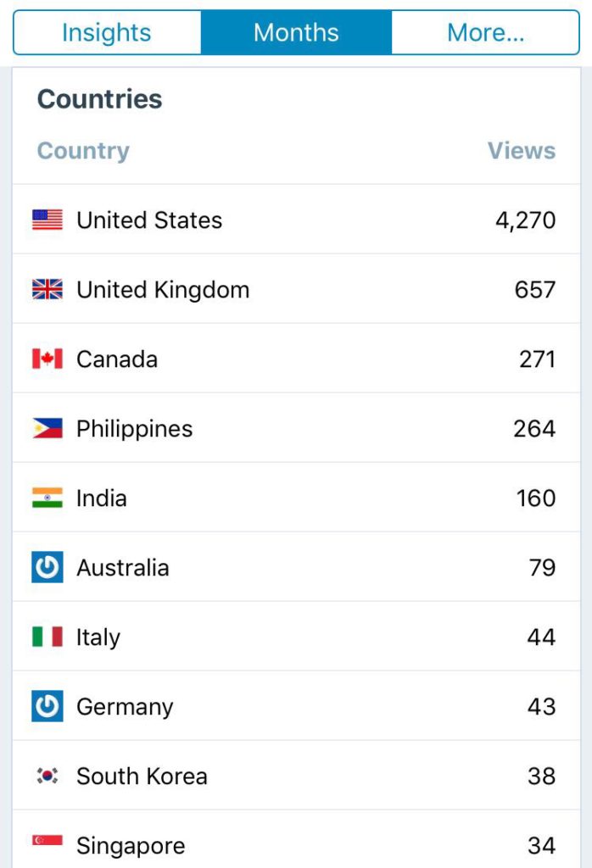Screen dimensions: 592x868
Task: Click the Countries section heading
Action: coord(99,99)
